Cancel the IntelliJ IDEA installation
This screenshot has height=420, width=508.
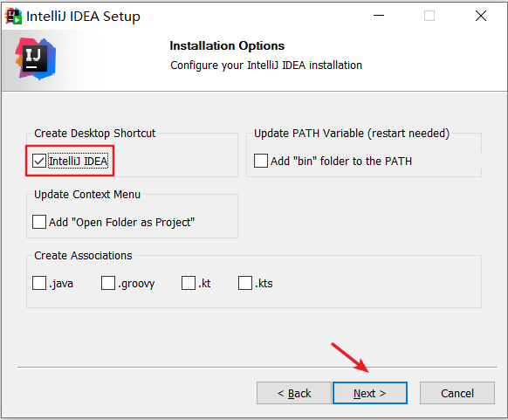tap(457, 393)
